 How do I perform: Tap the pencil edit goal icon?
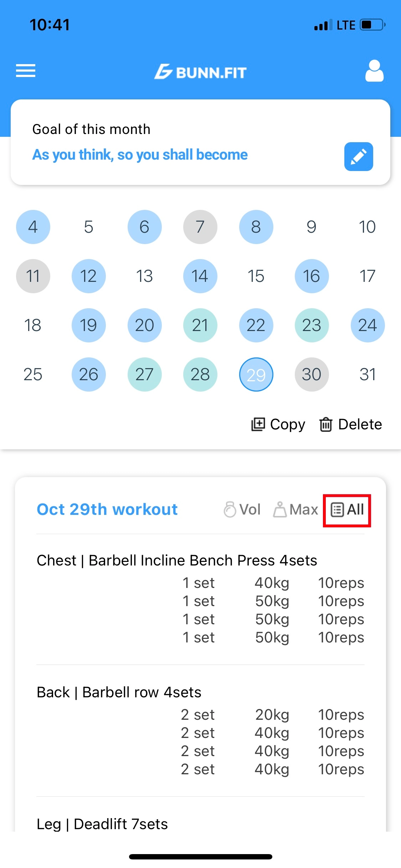(x=359, y=156)
